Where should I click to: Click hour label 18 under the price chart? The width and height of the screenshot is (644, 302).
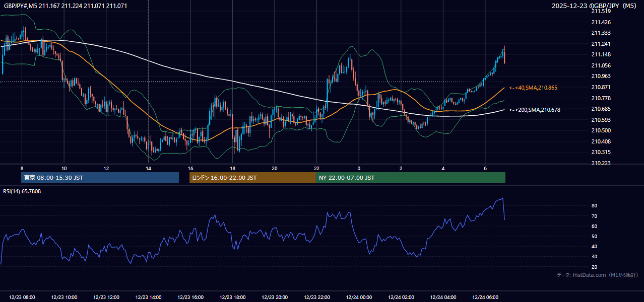pyautogui.click(x=232, y=168)
